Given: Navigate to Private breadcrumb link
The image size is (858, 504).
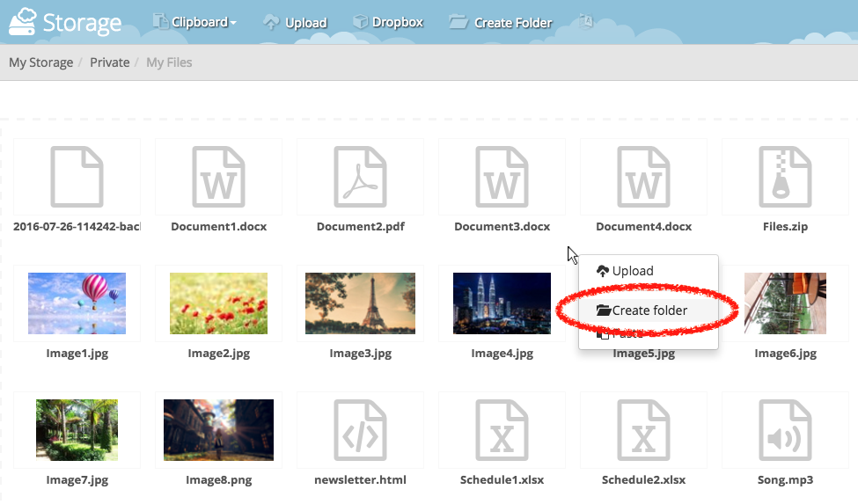Looking at the screenshot, I should click(x=109, y=62).
